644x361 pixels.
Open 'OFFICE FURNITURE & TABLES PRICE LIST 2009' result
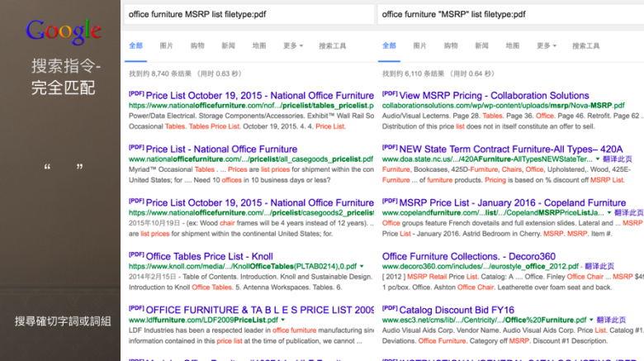pos(259,310)
